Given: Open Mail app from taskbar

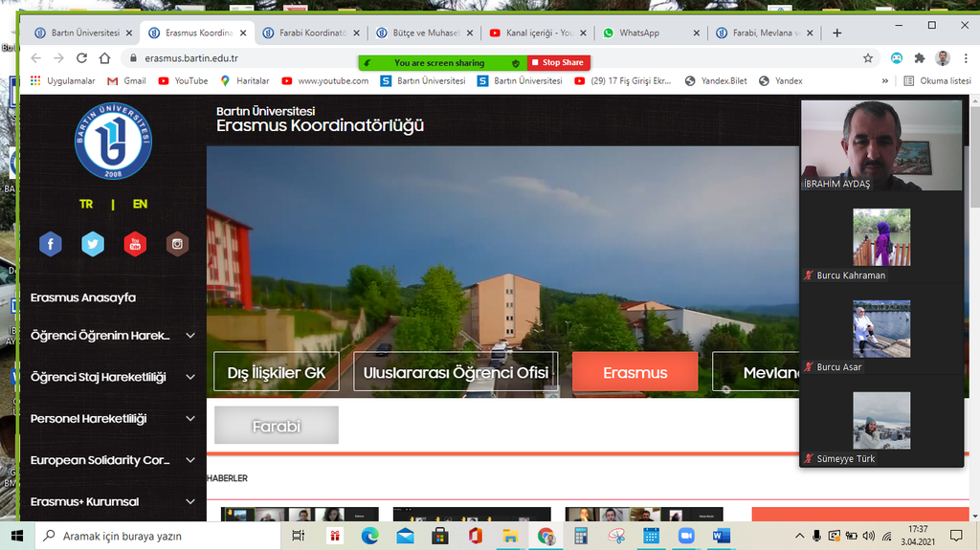Looking at the screenshot, I should click(405, 536).
